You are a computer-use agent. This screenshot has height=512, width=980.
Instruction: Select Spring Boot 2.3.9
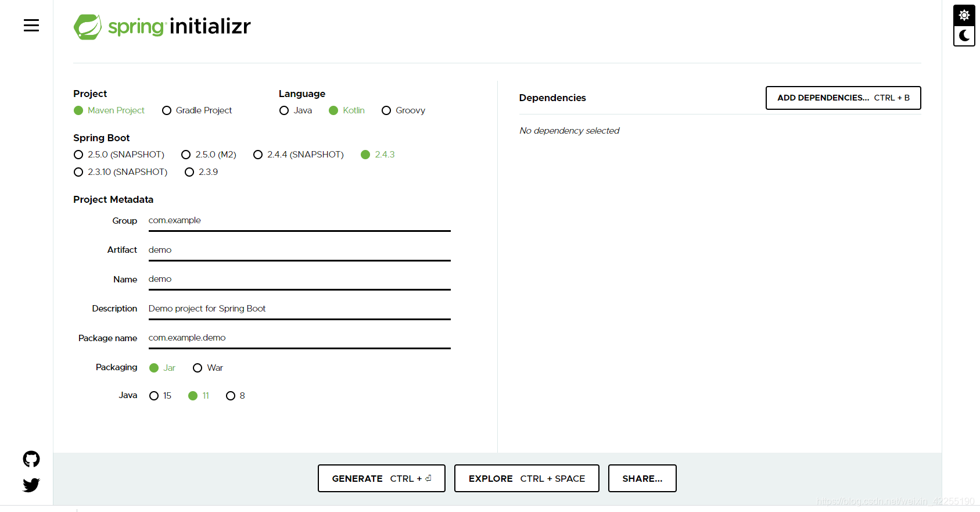[x=202, y=172]
